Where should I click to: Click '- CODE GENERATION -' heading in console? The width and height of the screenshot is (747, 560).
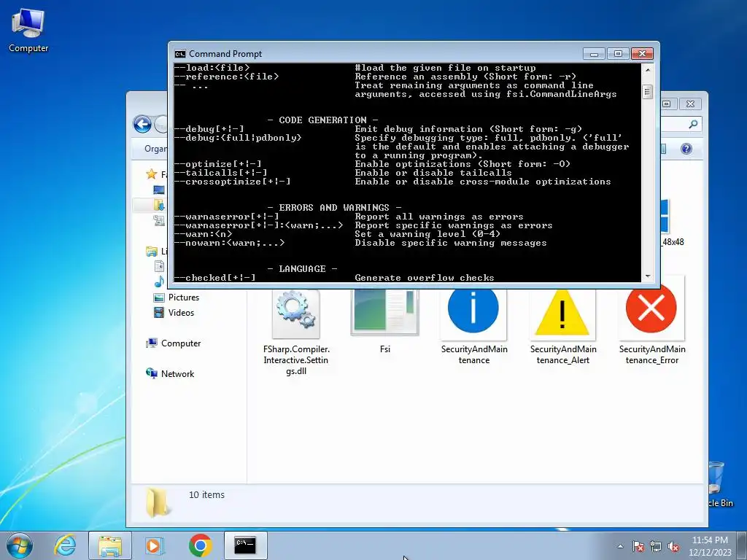click(x=323, y=120)
